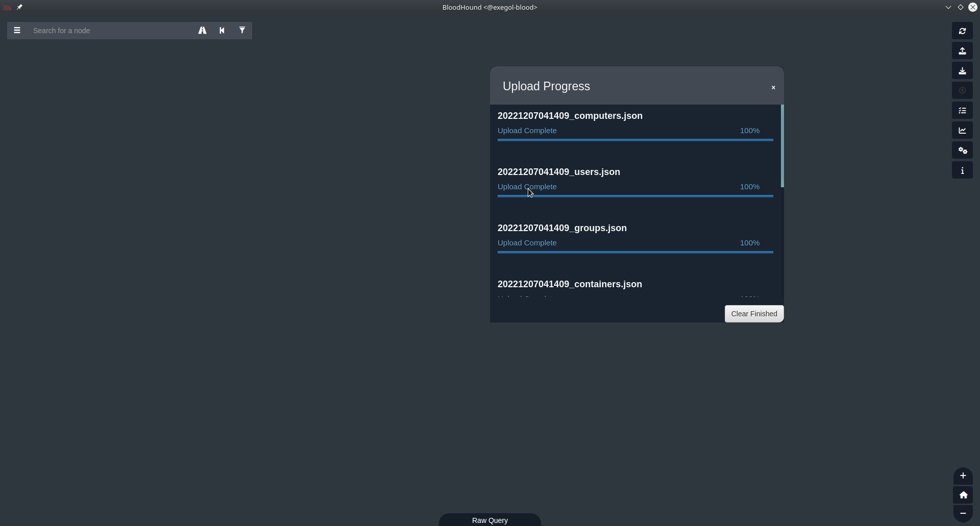Close the Upload Progress dialog
The image size is (980, 526).
[773, 88]
